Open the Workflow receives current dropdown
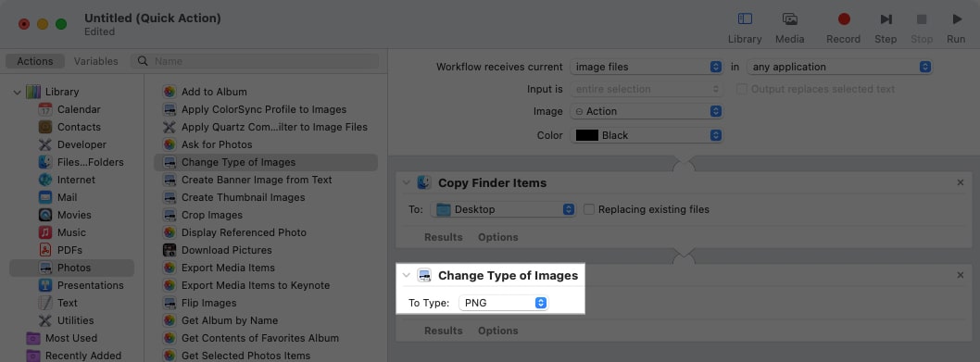The height and width of the screenshot is (362, 980). [x=647, y=67]
